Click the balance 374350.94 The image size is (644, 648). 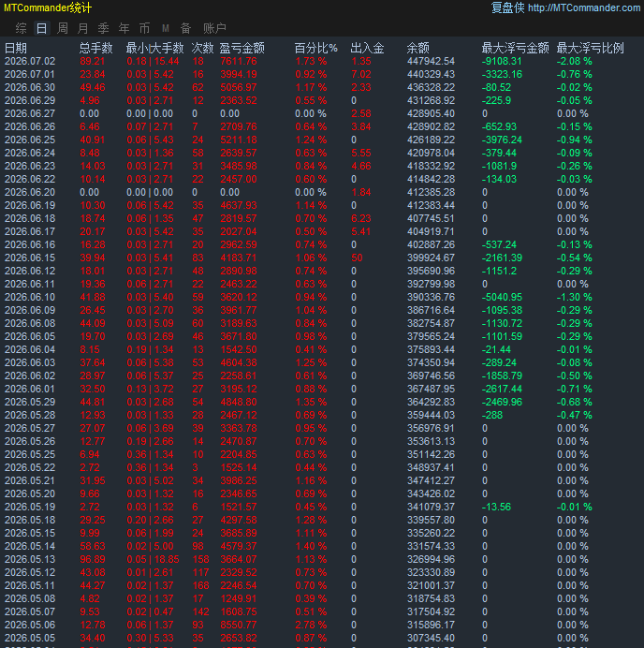tap(431, 362)
